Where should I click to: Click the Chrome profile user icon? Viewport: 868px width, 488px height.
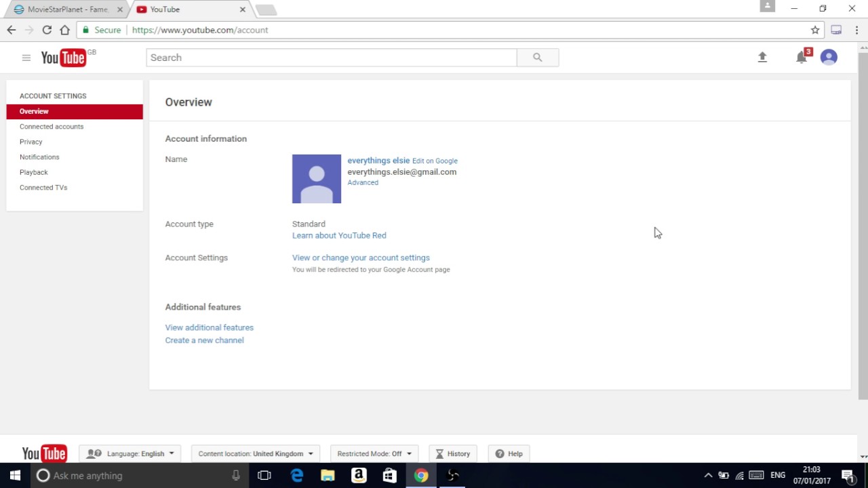click(x=768, y=6)
